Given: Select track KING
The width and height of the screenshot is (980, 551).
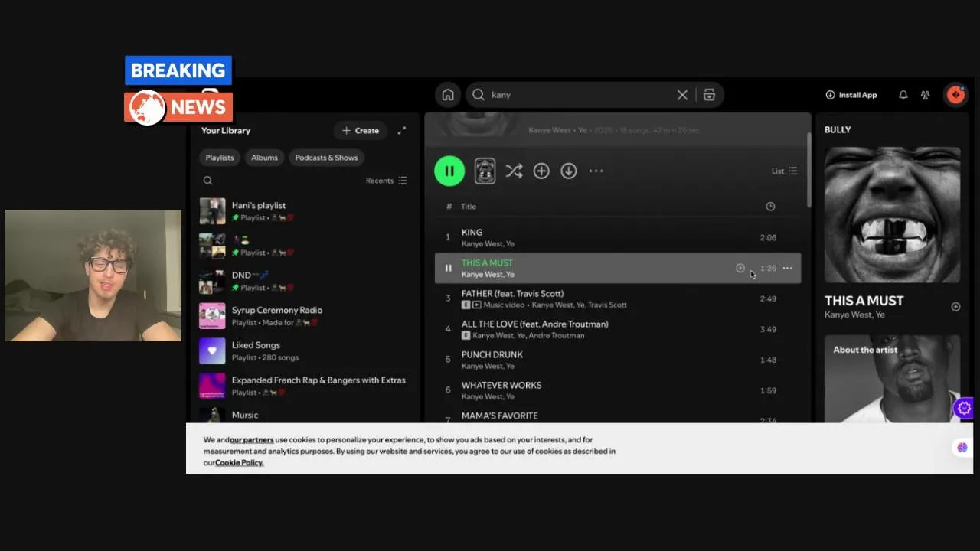Looking at the screenshot, I should (x=618, y=237).
